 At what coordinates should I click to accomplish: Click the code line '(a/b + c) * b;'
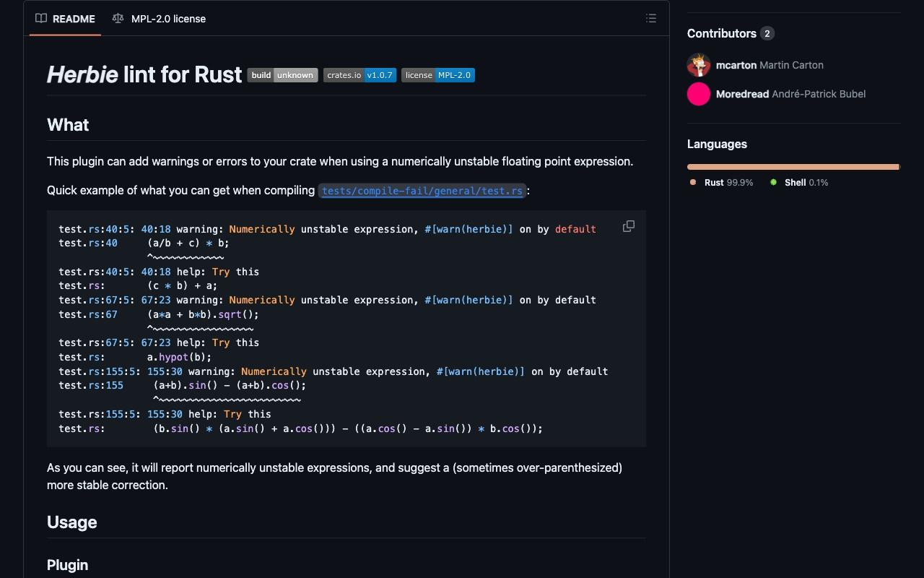[188, 243]
